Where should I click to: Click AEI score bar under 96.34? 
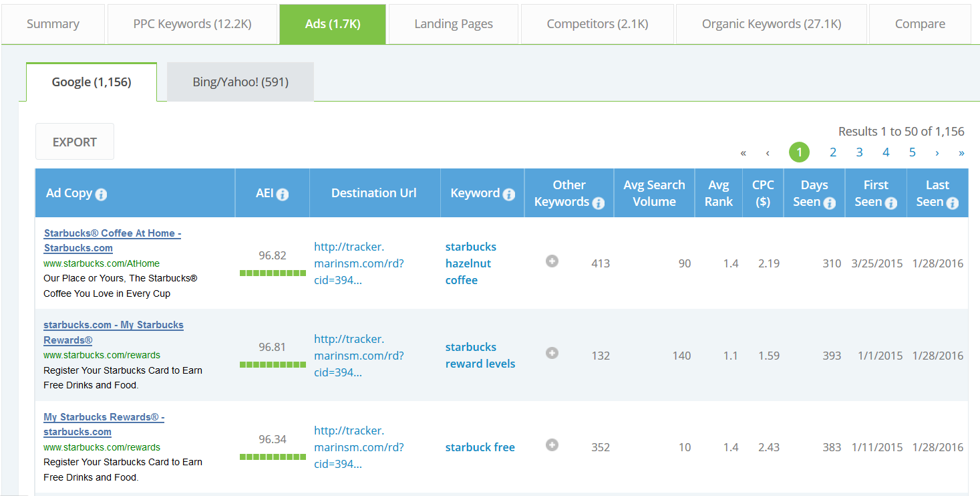click(x=273, y=457)
